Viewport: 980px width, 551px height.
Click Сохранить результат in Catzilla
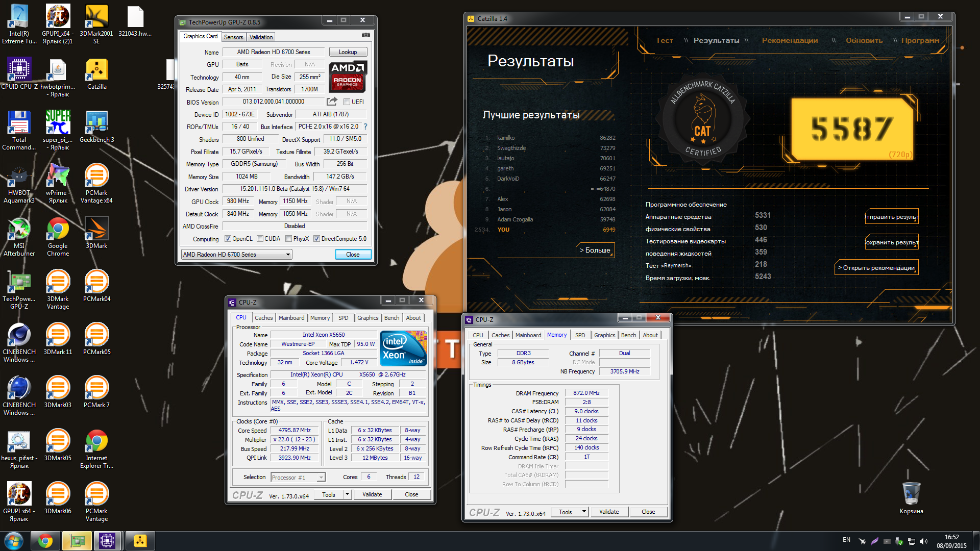[892, 242]
